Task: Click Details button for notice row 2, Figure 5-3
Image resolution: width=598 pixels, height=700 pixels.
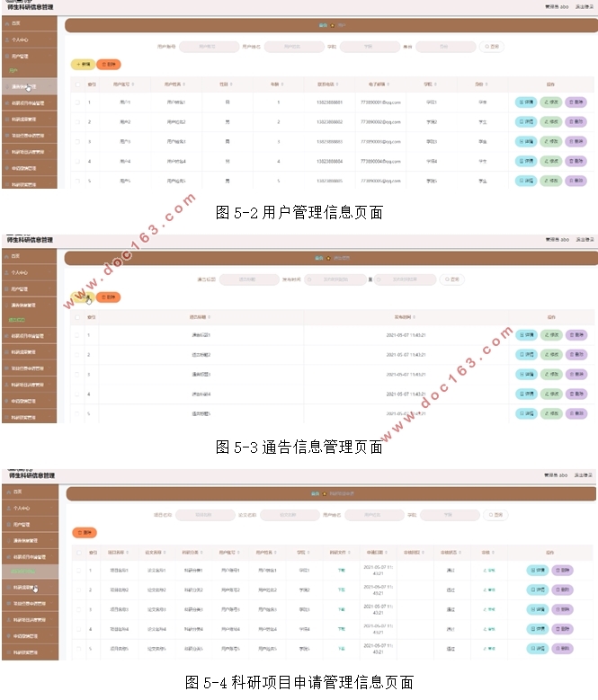Action: click(x=527, y=354)
